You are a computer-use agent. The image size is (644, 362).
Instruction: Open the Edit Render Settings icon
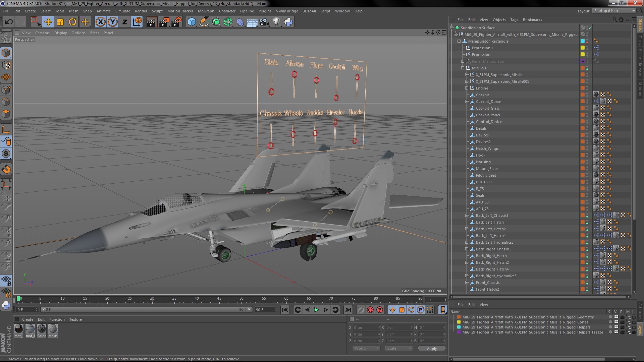(x=176, y=22)
